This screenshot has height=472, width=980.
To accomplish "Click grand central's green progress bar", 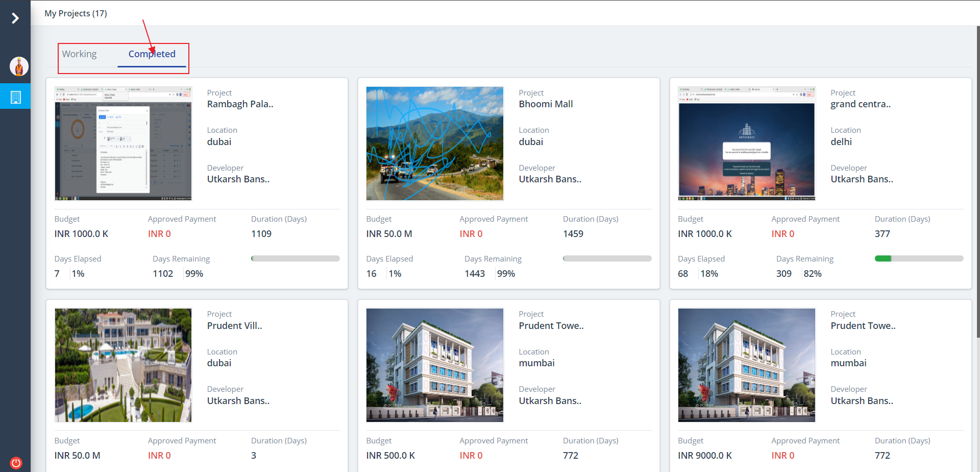I will (919, 258).
